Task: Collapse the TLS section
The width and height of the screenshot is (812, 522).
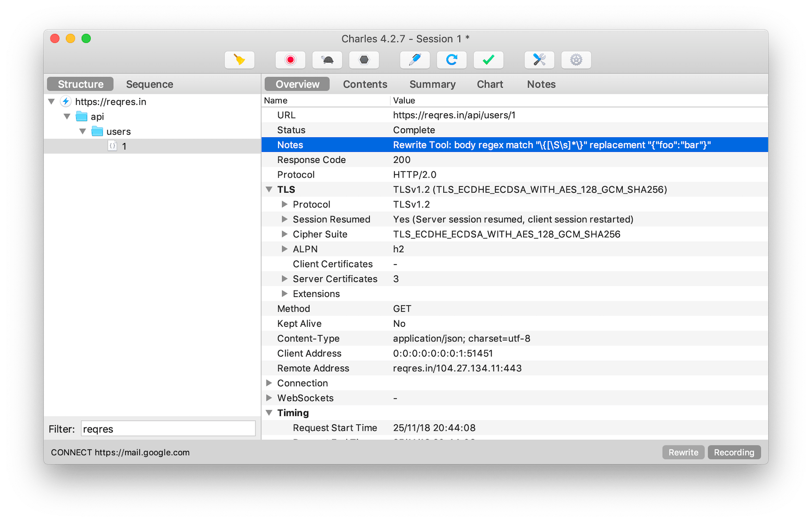Action: [269, 189]
